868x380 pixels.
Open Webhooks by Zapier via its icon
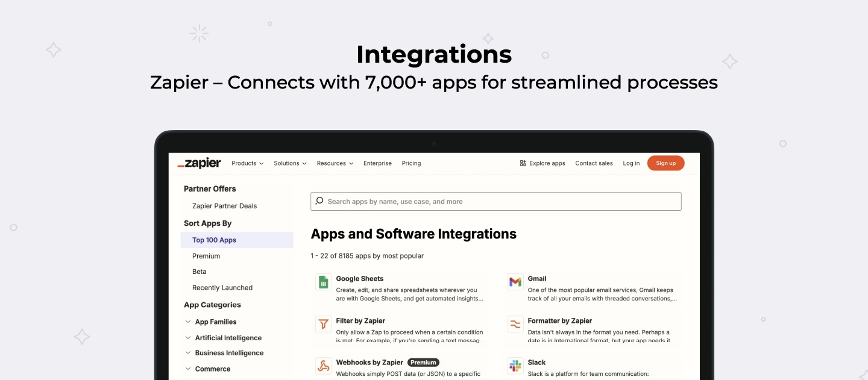pos(323,366)
